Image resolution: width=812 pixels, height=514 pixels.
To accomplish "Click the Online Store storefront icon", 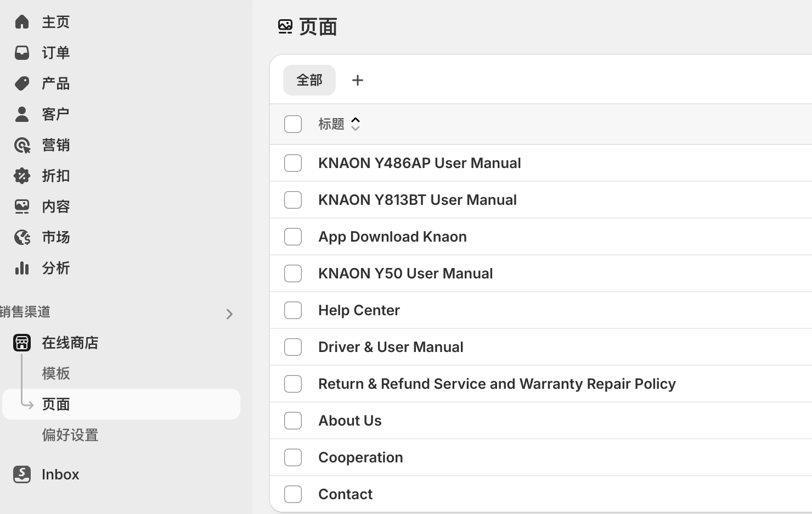I will click(x=22, y=343).
